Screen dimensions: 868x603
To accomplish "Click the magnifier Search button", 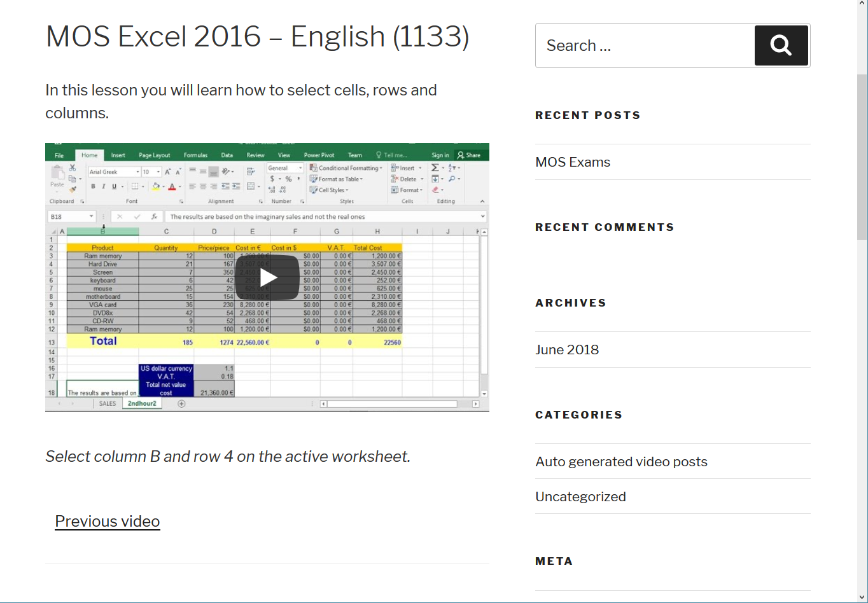I will tap(781, 45).
